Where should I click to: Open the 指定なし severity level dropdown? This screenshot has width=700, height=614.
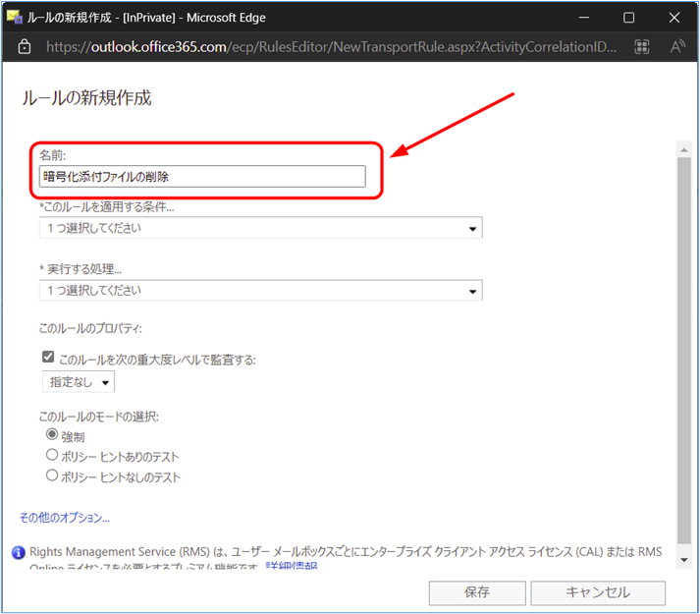coord(79,382)
